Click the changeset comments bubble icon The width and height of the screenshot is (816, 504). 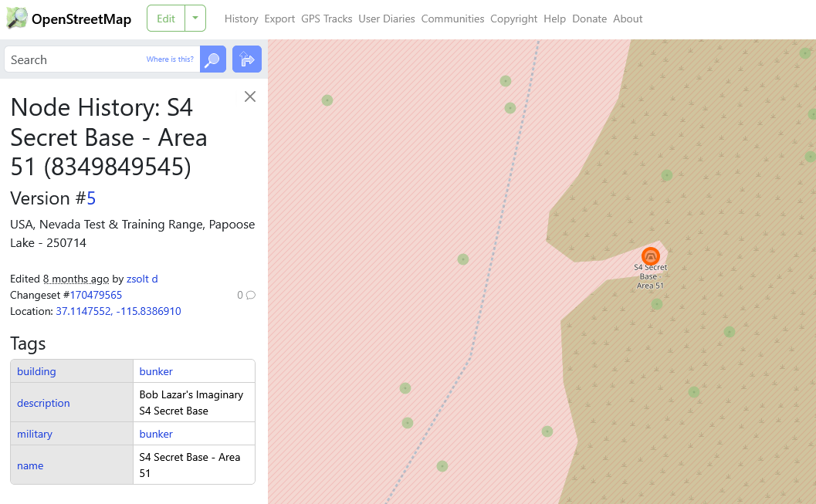tap(250, 295)
